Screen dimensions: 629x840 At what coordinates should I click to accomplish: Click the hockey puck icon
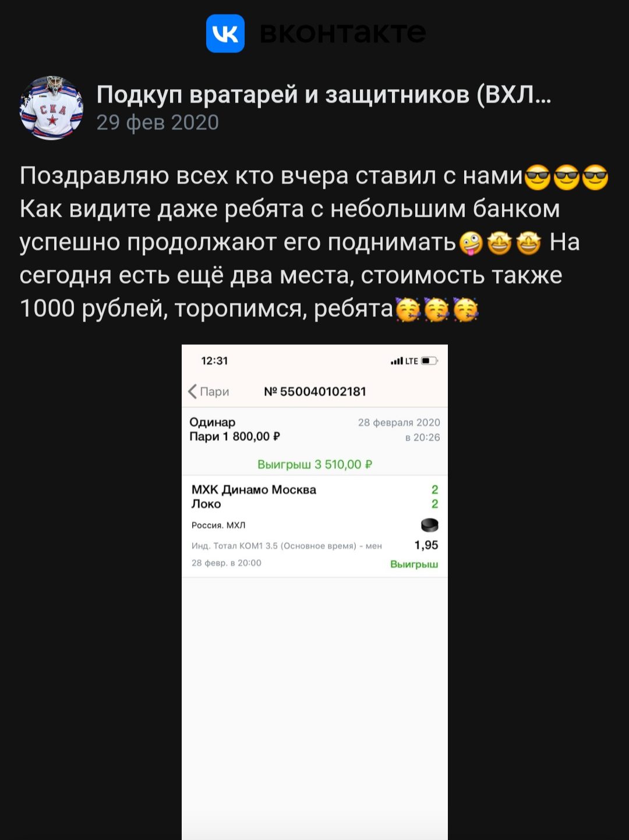430,525
